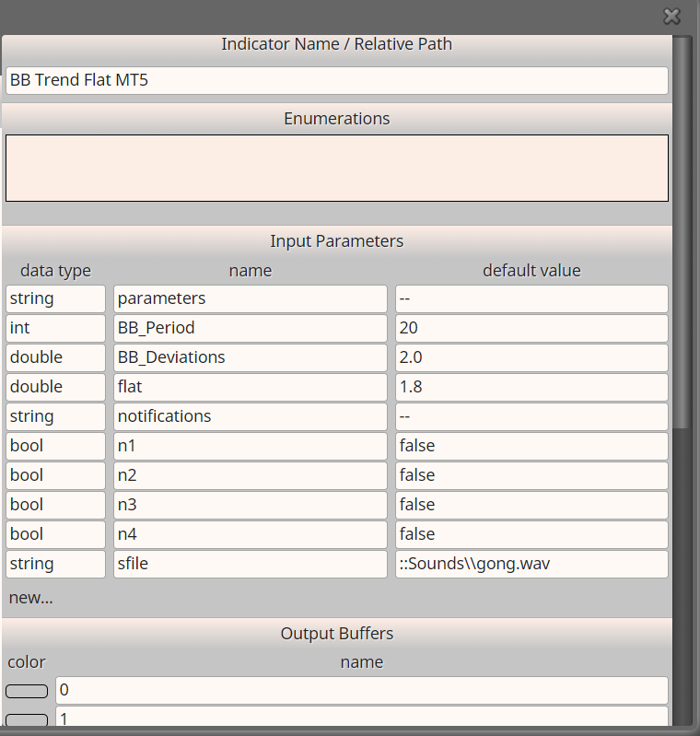Edit the indicator name field 'BB Trend Flat MT5'
The image size is (700, 736).
336,80
